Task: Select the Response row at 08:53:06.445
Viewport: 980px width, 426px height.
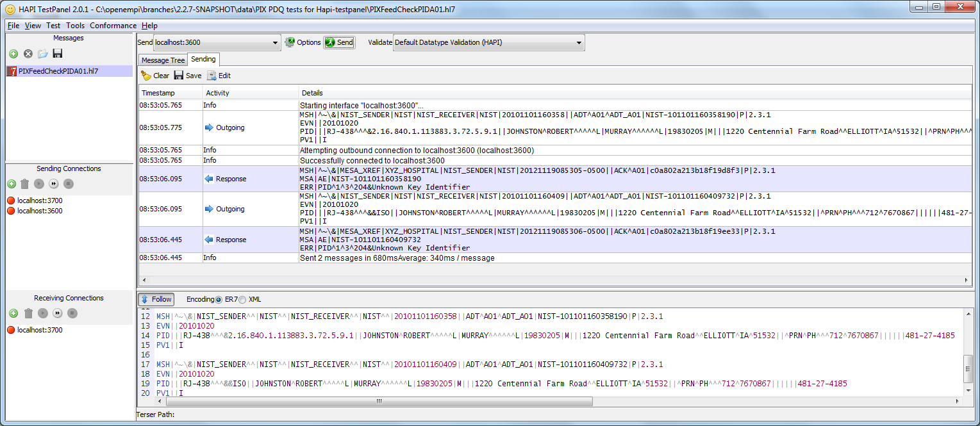Action: (x=555, y=240)
